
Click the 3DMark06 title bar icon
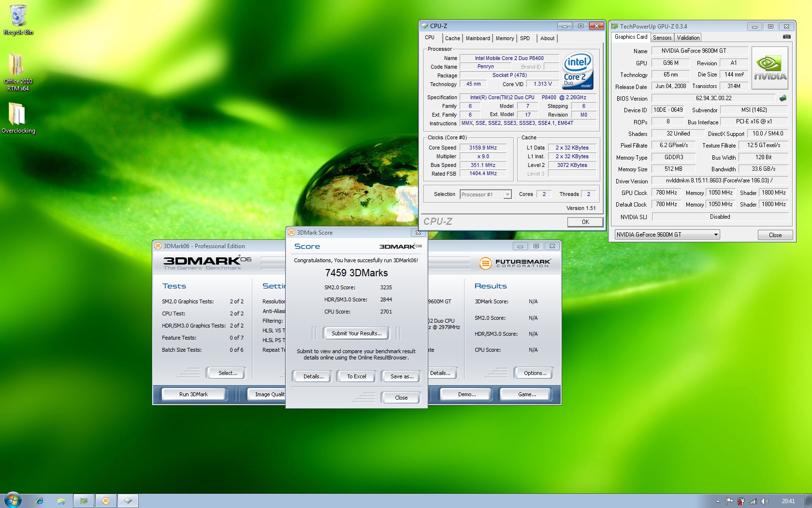[158, 246]
